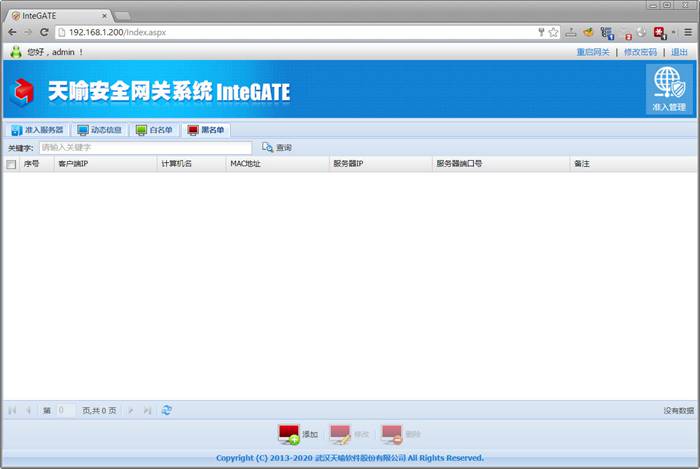Tick the select-all checkbox in table header

click(11, 164)
